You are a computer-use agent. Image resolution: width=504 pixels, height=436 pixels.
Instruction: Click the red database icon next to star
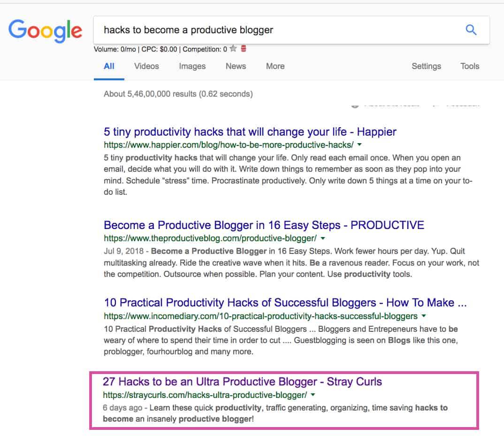[244, 48]
